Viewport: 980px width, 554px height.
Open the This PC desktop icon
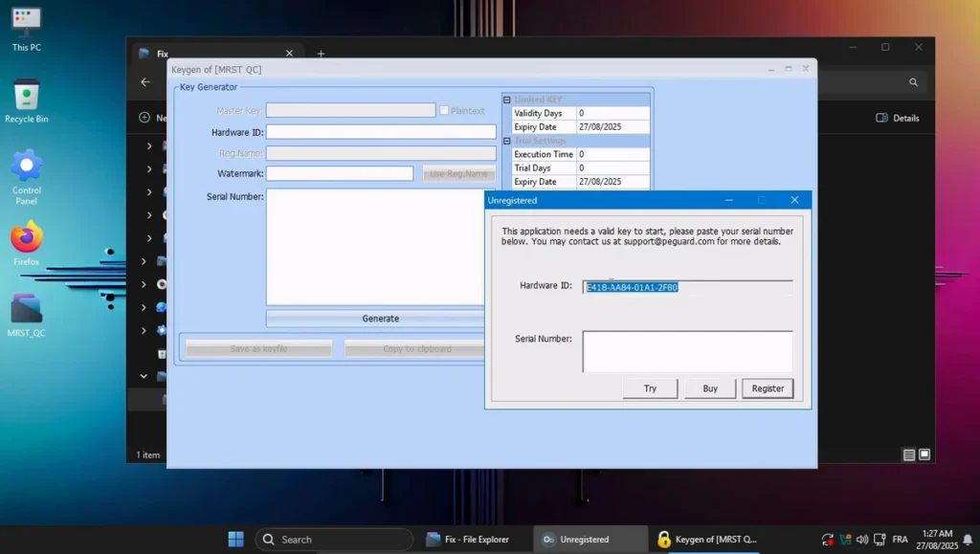tap(26, 22)
